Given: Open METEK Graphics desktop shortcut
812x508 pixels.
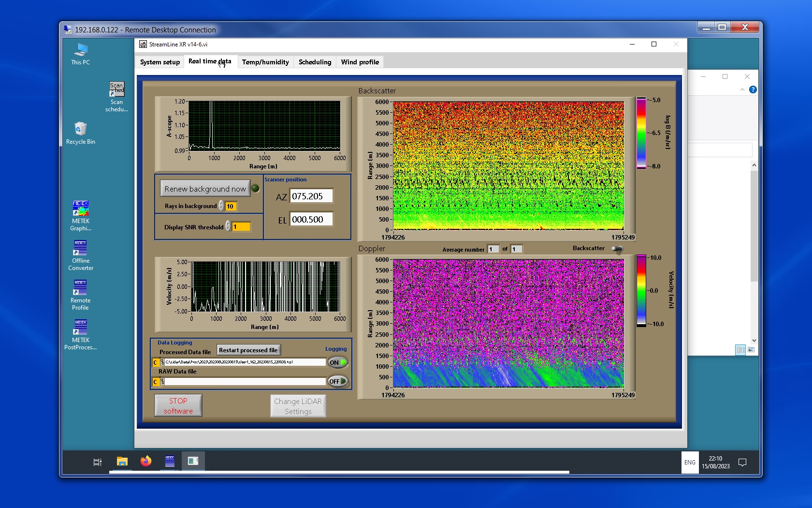Looking at the screenshot, I should 80,209.
